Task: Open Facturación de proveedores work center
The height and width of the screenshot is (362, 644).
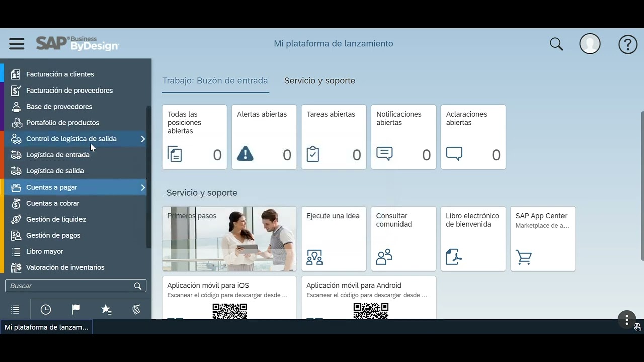Action: coord(73,90)
